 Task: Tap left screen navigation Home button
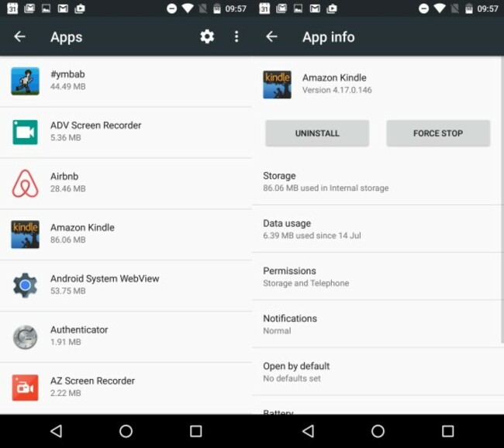(x=126, y=431)
